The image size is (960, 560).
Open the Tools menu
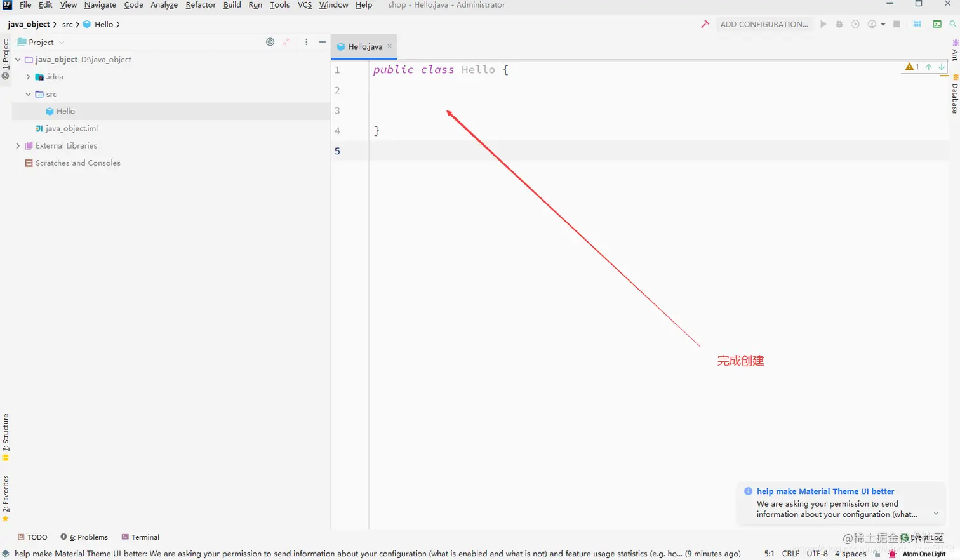click(279, 5)
